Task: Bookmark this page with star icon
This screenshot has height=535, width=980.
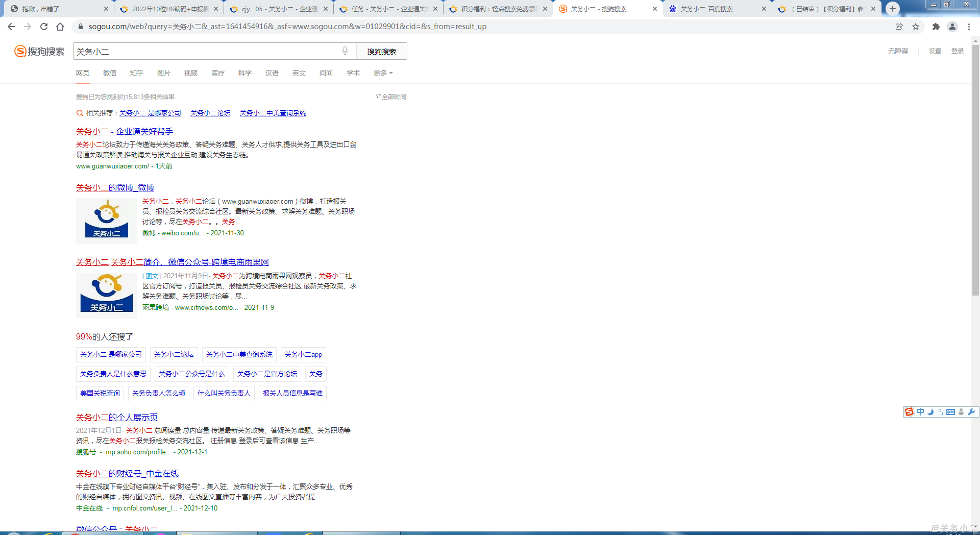Action: (916, 27)
